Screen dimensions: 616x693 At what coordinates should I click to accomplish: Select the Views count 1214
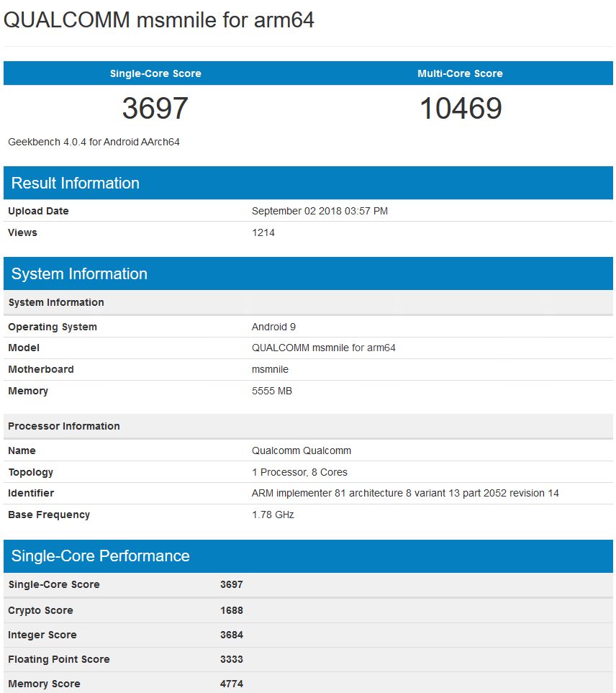tap(264, 232)
